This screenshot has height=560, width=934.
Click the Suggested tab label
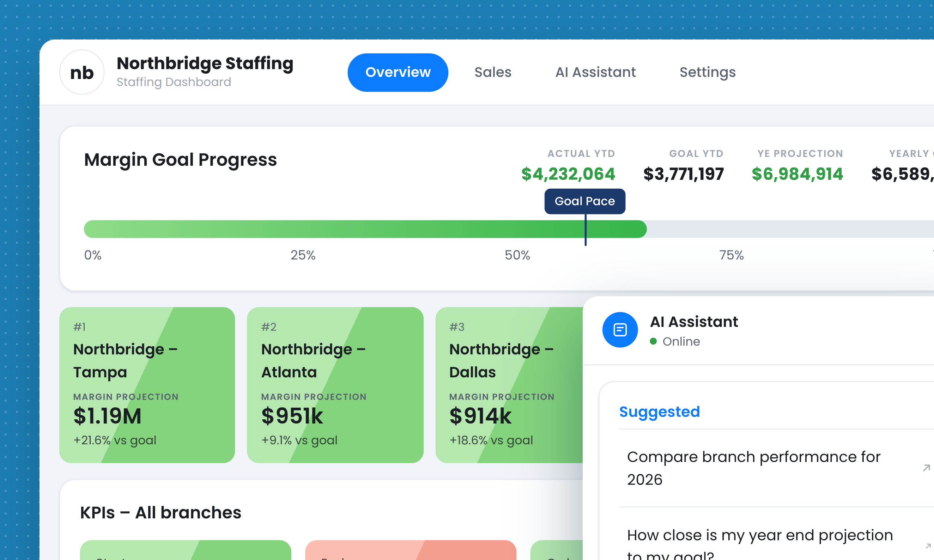tap(660, 412)
